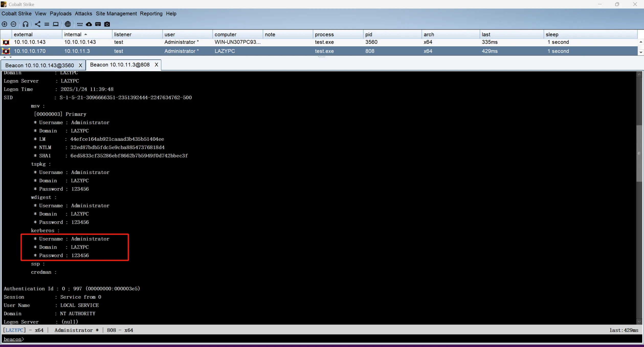
Task: Open the Web Log globe icon
Action: coord(68,24)
